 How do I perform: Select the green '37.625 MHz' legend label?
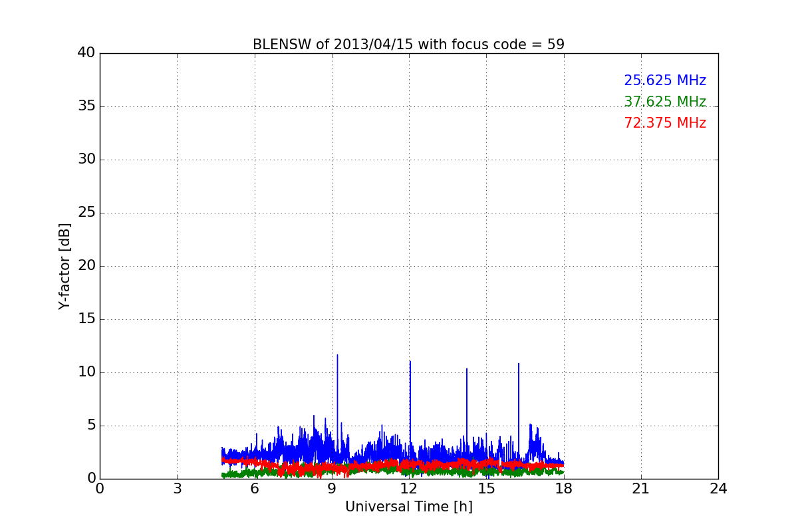point(665,102)
